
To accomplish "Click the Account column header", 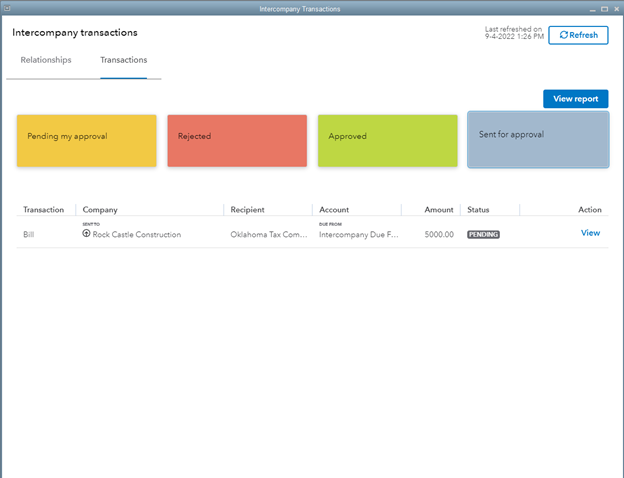I will click(334, 210).
